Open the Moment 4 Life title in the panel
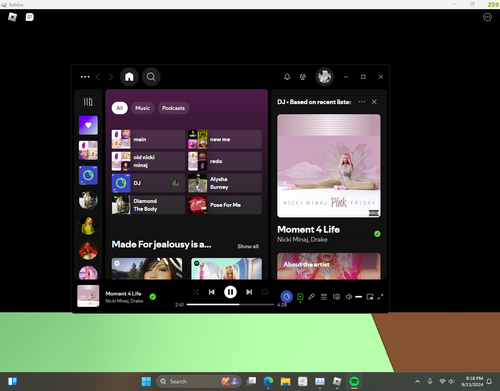This screenshot has width=500, height=391. pos(309,230)
